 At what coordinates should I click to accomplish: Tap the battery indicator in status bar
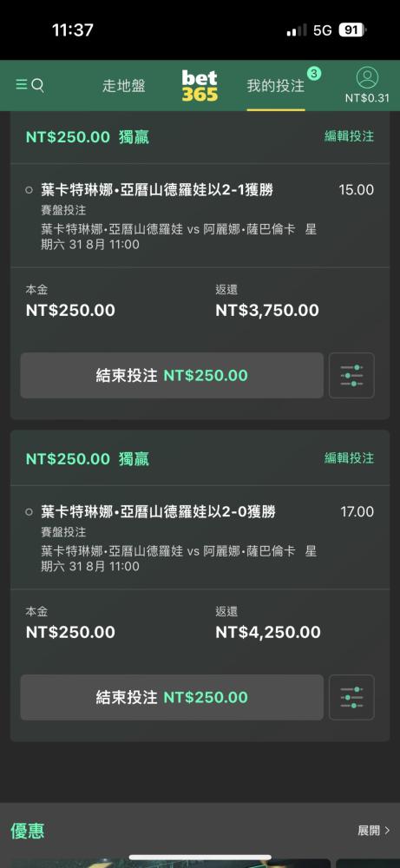tap(352, 30)
